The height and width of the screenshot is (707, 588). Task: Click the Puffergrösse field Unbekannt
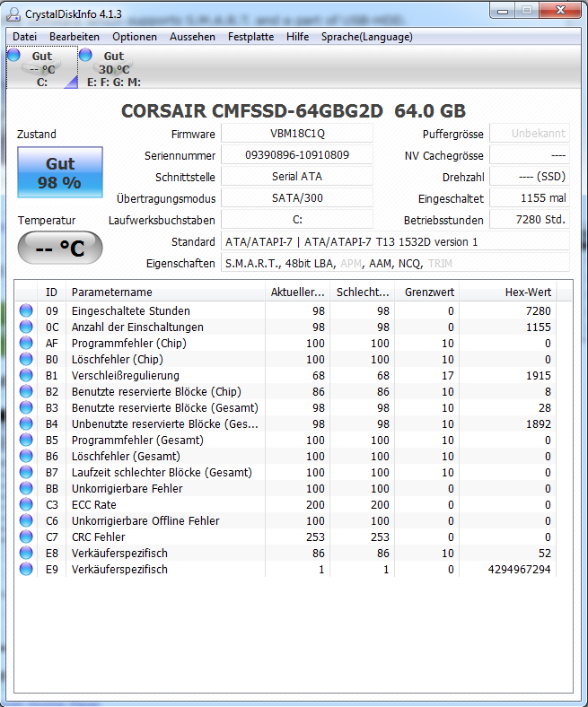point(530,134)
